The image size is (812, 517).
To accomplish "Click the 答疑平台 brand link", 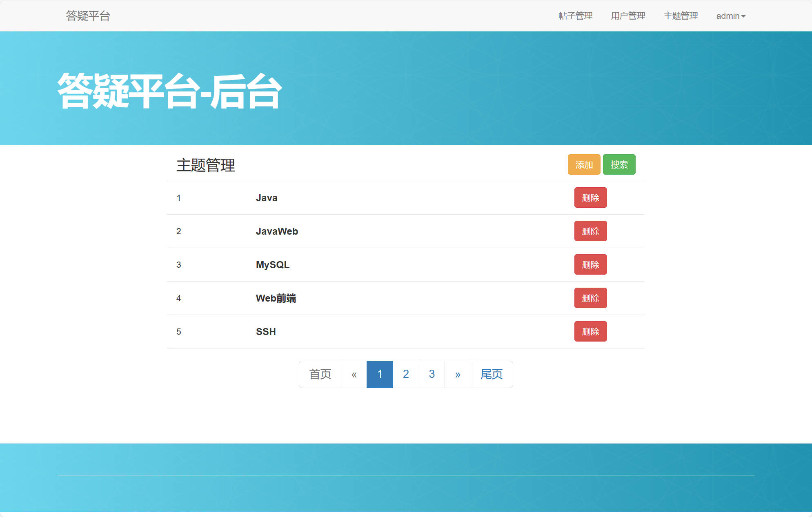I will pyautogui.click(x=88, y=16).
